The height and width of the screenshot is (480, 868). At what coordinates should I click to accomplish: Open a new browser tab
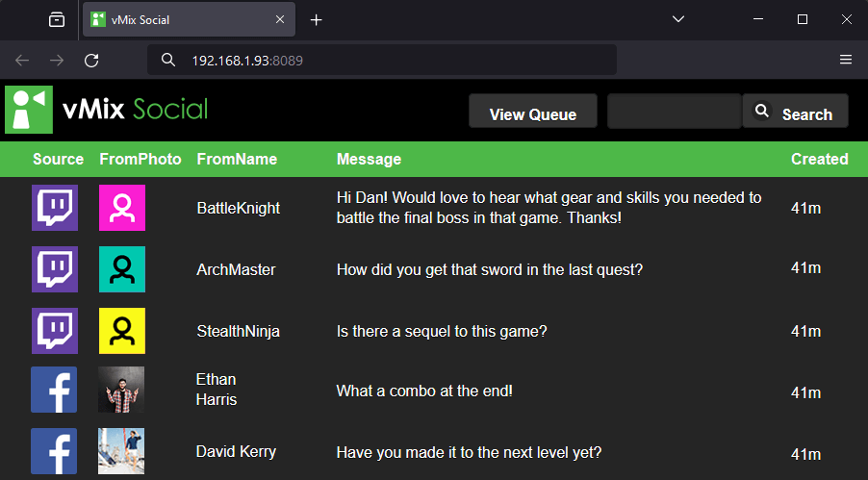317,19
